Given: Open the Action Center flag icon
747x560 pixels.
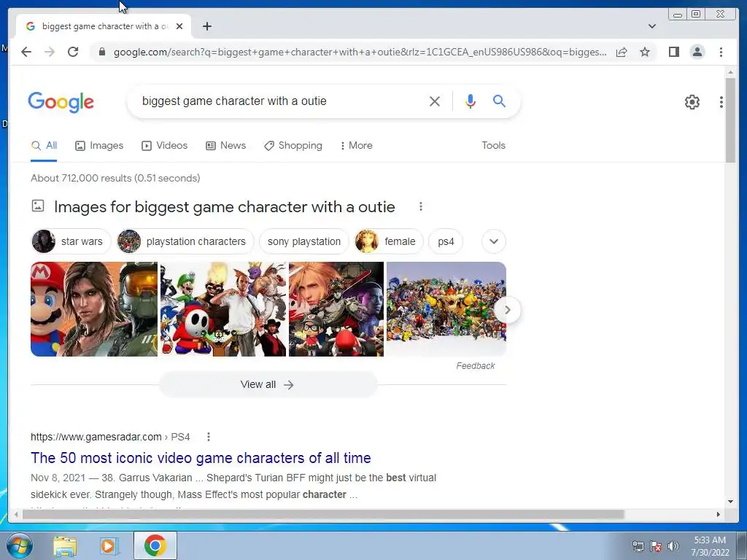Looking at the screenshot, I should (x=656, y=546).
